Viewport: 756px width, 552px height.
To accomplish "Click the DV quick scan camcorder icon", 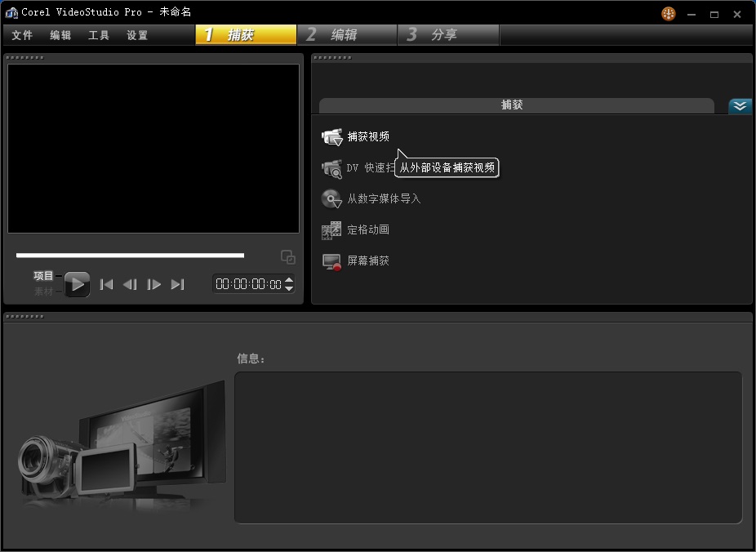I will click(331, 168).
